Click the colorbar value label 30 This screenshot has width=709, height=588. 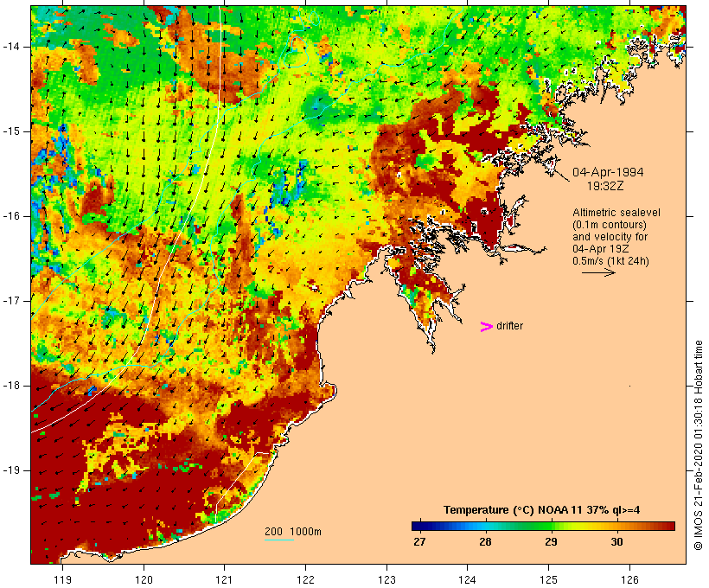[616, 541]
